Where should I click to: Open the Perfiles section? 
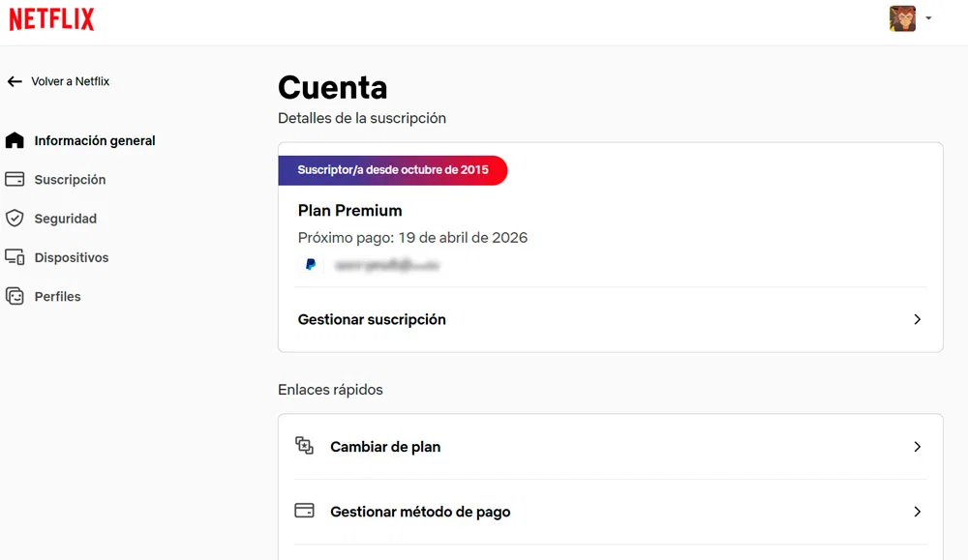(x=57, y=297)
